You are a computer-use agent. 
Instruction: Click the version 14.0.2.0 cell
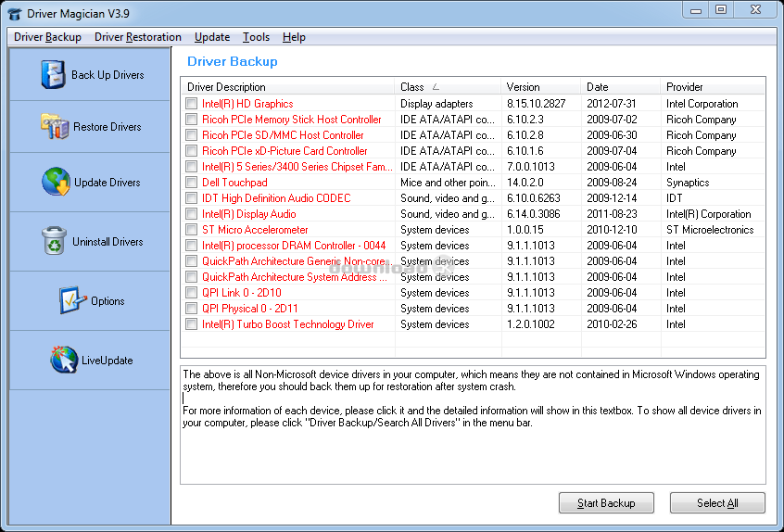(525, 182)
